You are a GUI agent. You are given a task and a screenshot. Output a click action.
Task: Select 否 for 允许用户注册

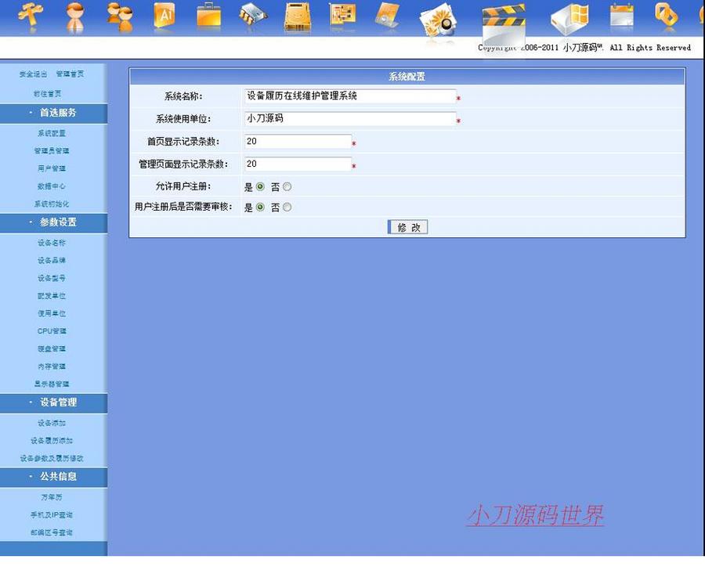285,186
